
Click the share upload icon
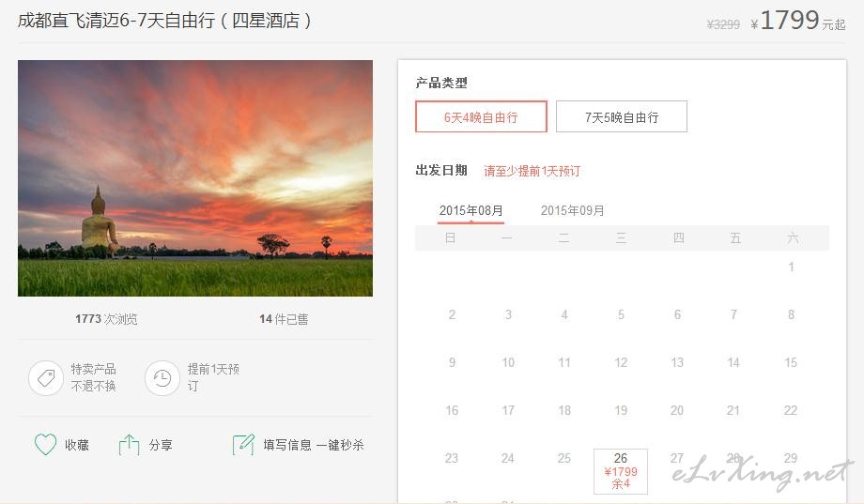(129, 445)
